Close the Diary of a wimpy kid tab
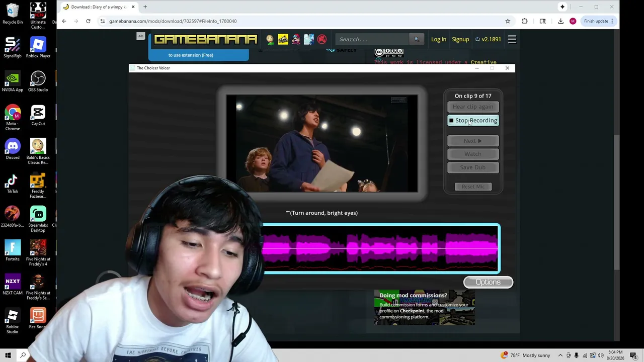The width and height of the screenshot is (644, 362). pos(133,7)
